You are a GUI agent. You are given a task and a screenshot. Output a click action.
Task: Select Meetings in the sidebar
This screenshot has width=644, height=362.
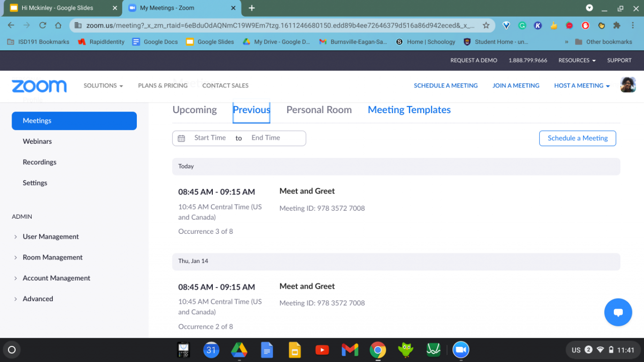74,121
